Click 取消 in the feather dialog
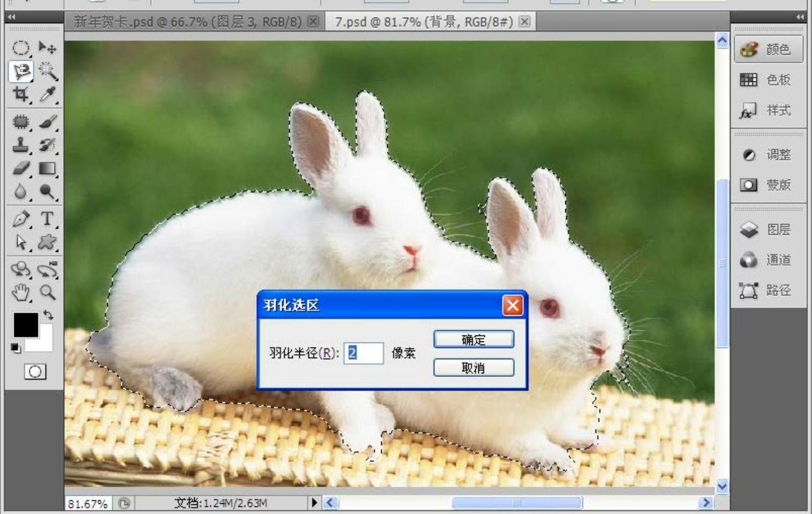 pyautogui.click(x=473, y=368)
